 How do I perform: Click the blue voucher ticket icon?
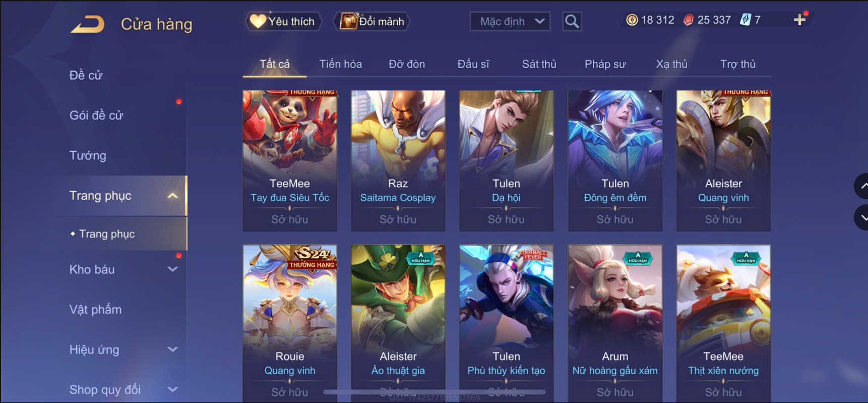tap(745, 20)
